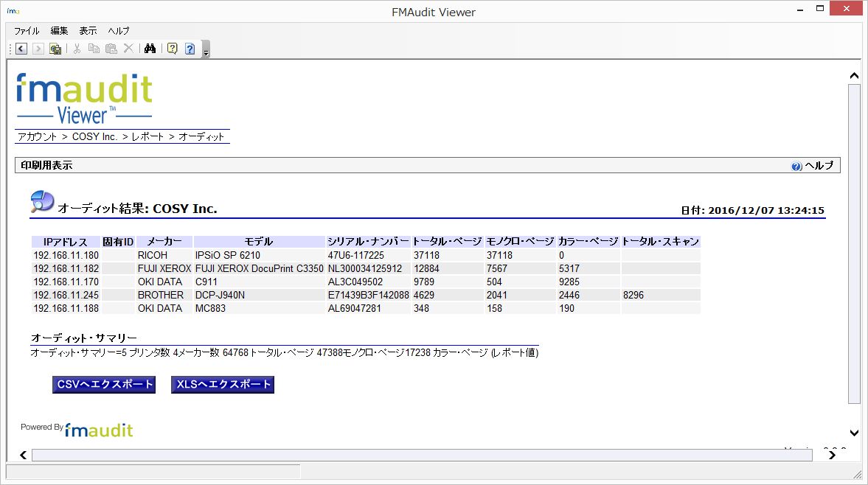Expand the toolbar options overflow arrow
The image size is (868, 485).
pyautogui.click(x=206, y=50)
